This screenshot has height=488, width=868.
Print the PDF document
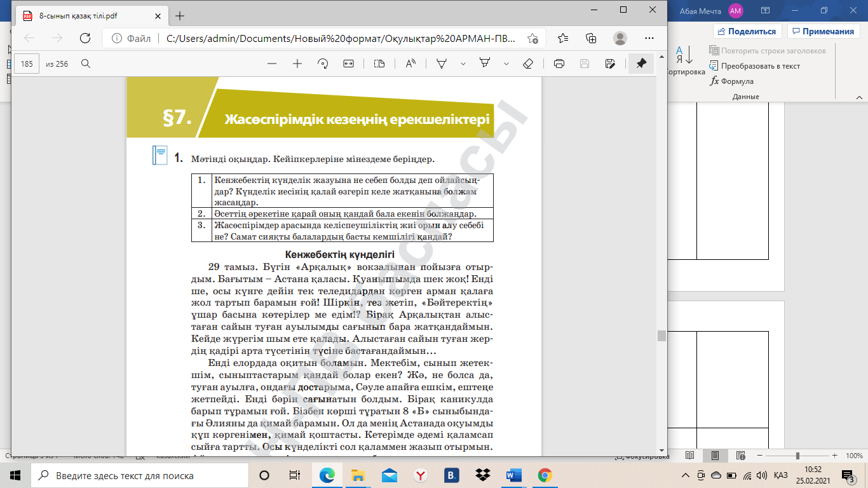pyautogui.click(x=559, y=64)
